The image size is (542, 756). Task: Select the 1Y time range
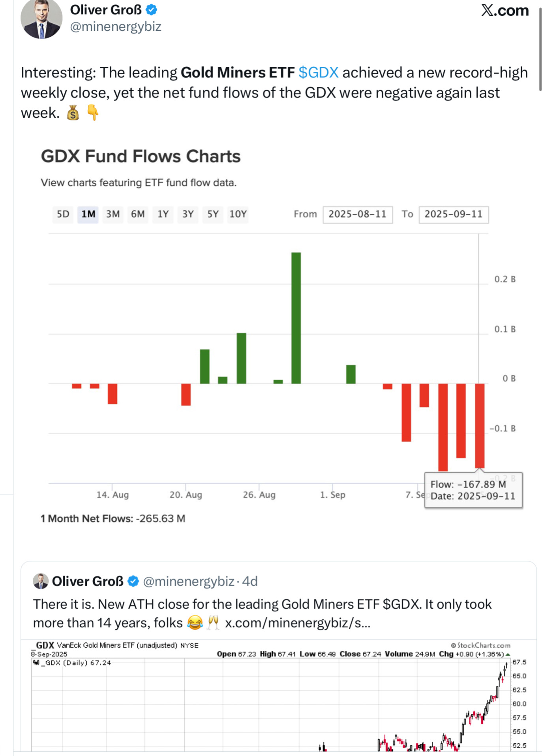tap(163, 214)
